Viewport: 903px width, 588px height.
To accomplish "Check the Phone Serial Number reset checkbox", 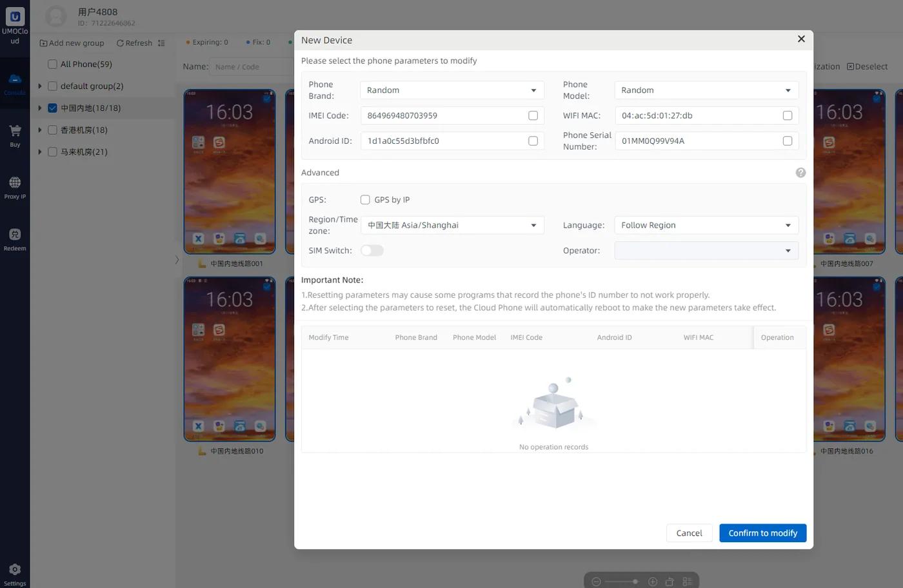I will (788, 141).
